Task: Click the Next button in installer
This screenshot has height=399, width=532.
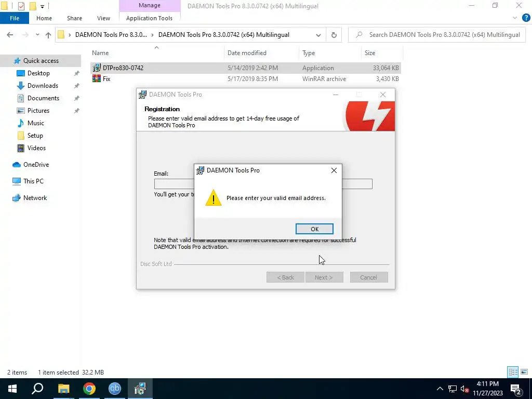Action: point(324,277)
